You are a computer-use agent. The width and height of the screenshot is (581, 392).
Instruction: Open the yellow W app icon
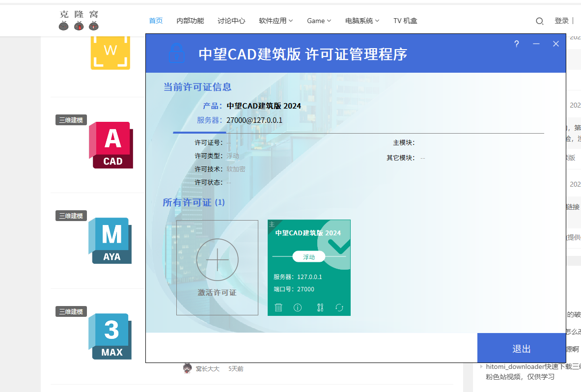click(x=111, y=53)
